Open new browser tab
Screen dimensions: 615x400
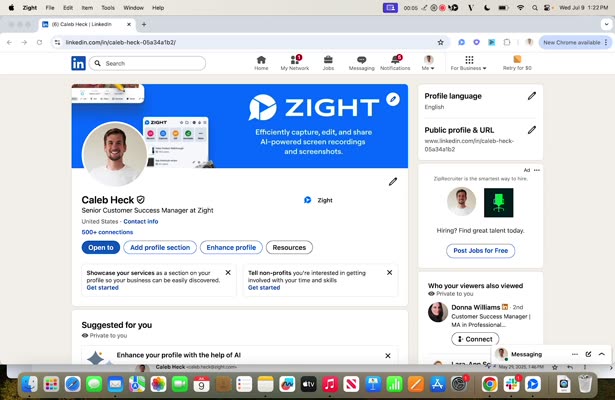[x=144, y=24]
